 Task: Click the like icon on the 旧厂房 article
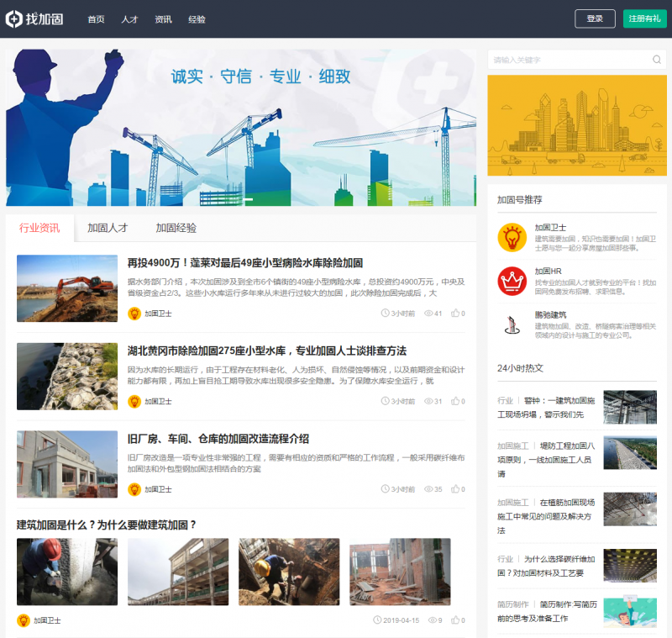pos(455,488)
